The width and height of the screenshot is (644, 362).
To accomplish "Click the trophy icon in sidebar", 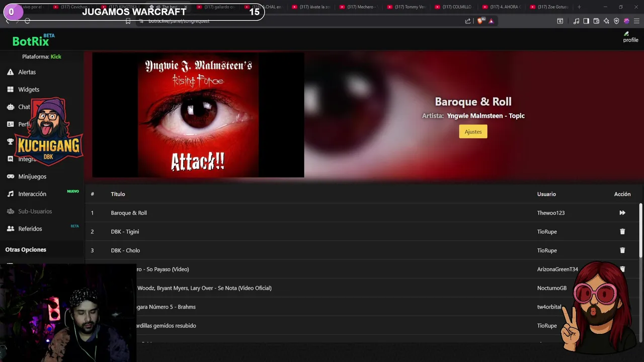I will point(10,141).
